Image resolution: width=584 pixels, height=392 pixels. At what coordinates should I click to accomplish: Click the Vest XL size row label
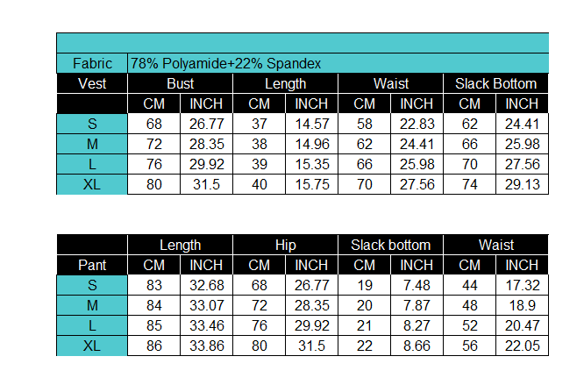tap(92, 184)
